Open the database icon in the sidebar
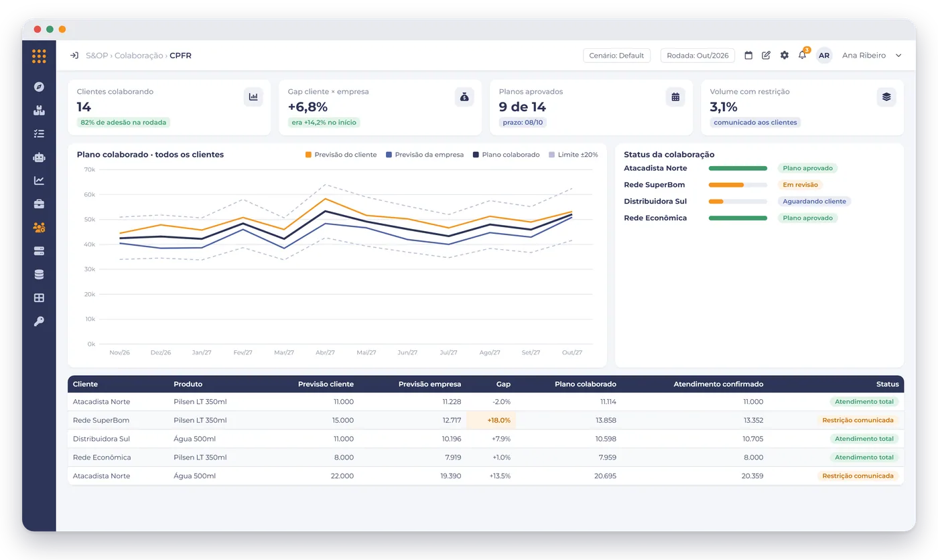The width and height of the screenshot is (938, 560). pos(39,274)
